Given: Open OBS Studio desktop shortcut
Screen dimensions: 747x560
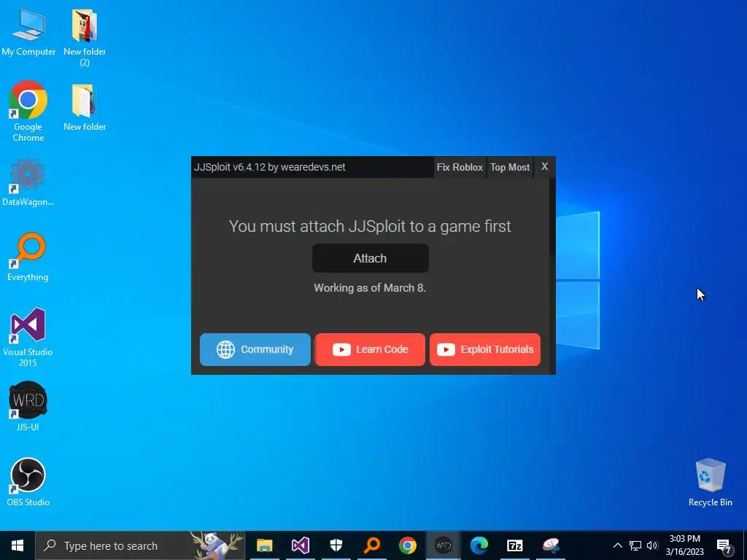Looking at the screenshot, I should [x=28, y=482].
